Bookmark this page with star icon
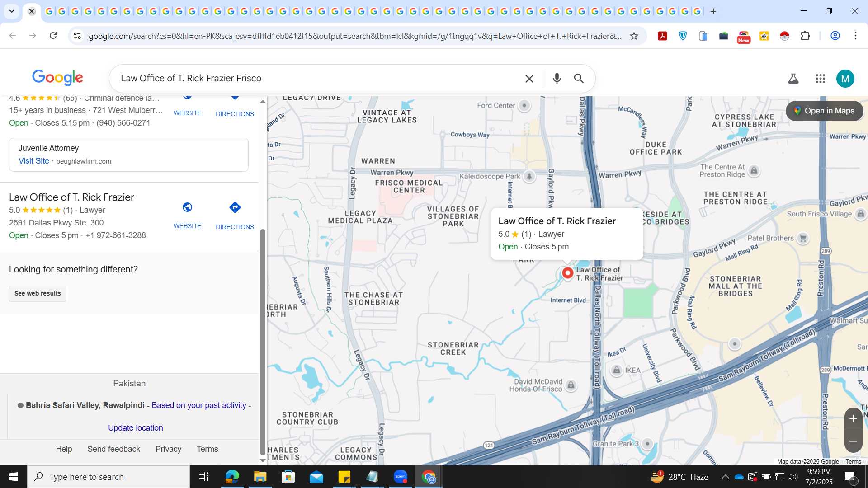868x488 pixels. [634, 36]
